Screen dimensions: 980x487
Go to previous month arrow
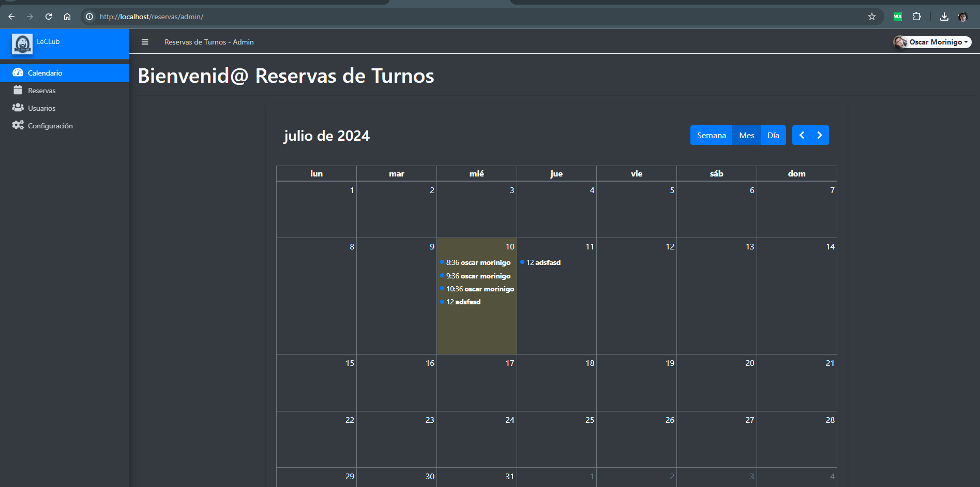coord(802,135)
